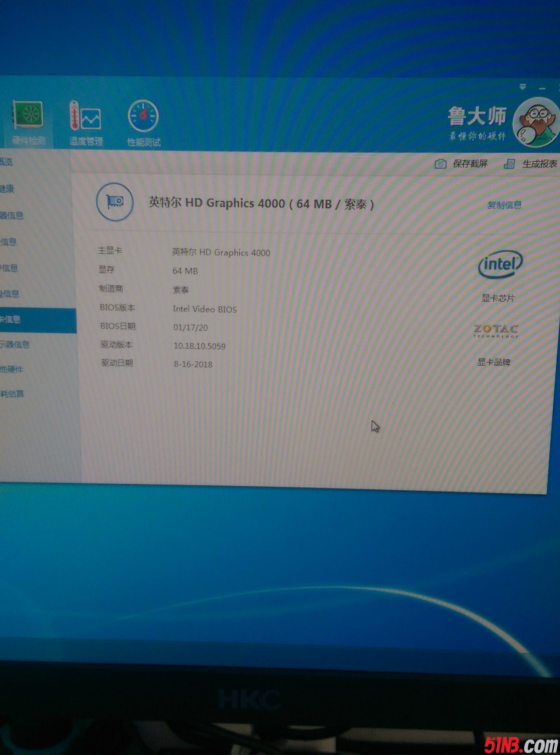Click the circular graphics card icon

tap(115, 202)
